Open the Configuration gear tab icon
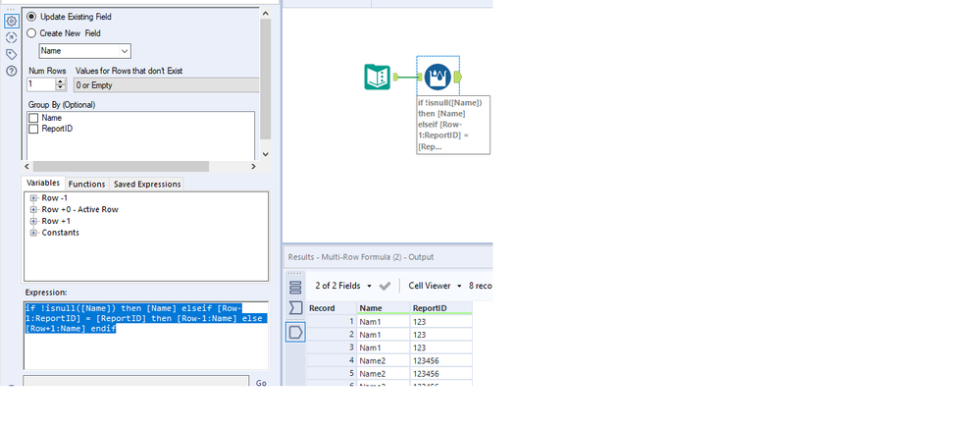The image size is (980, 428). 11,22
